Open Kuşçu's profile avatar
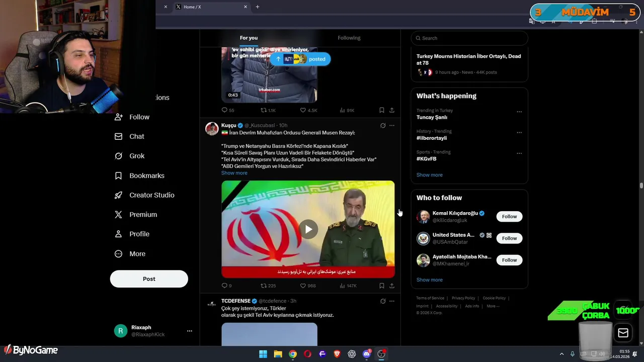Viewport: 644px width, 362px height. click(212, 129)
